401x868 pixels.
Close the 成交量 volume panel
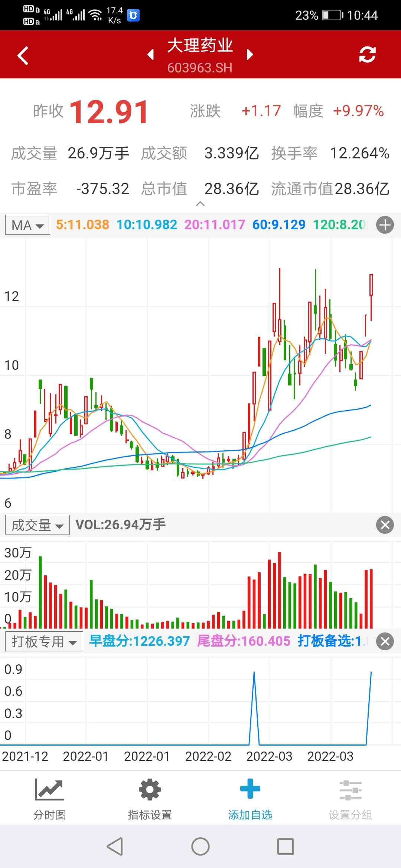(385, 525)
